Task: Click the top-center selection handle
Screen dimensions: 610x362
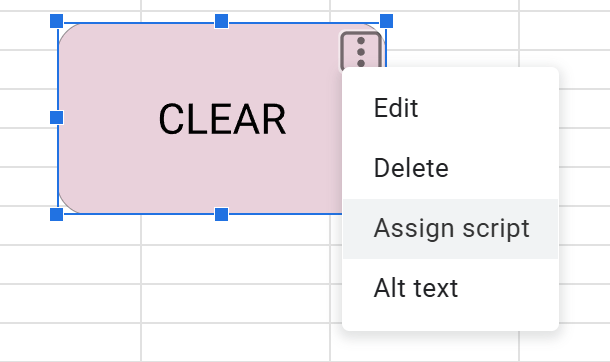Action: click(x=222, y=21)
